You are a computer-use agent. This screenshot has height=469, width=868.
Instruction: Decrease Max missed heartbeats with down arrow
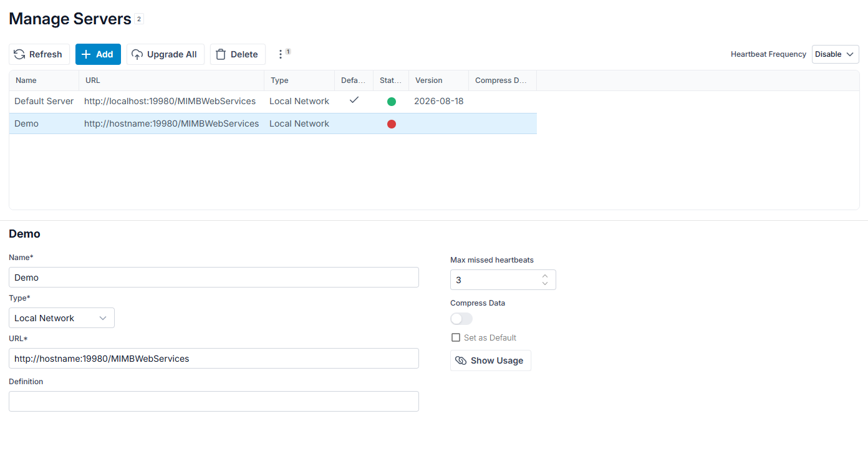click(545, 284)
